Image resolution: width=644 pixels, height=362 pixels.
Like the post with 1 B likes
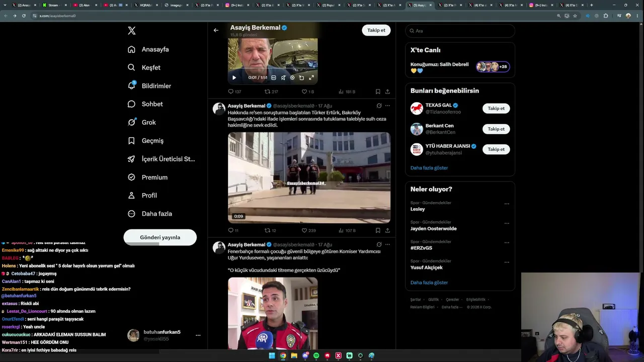click(307, 92)
